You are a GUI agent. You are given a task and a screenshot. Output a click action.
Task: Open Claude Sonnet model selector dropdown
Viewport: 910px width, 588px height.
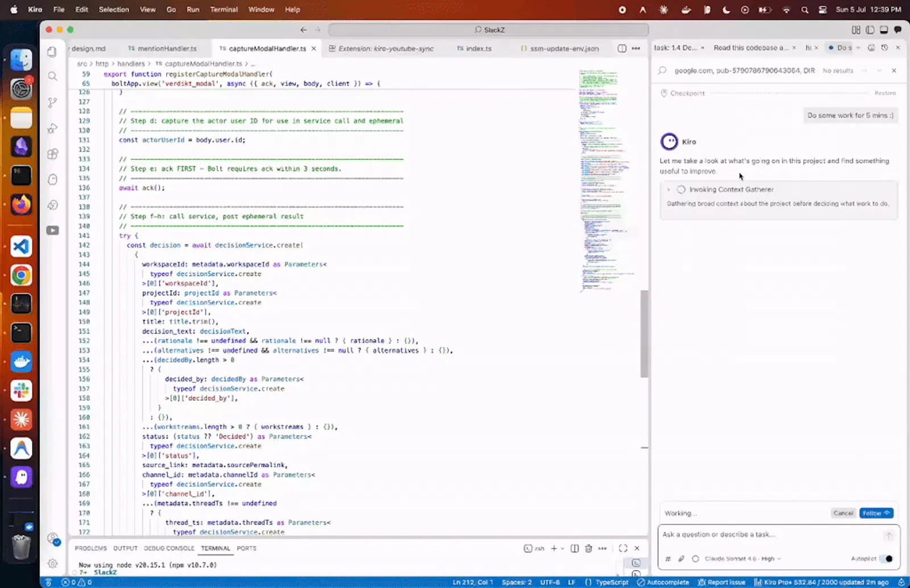pos(743,558)
